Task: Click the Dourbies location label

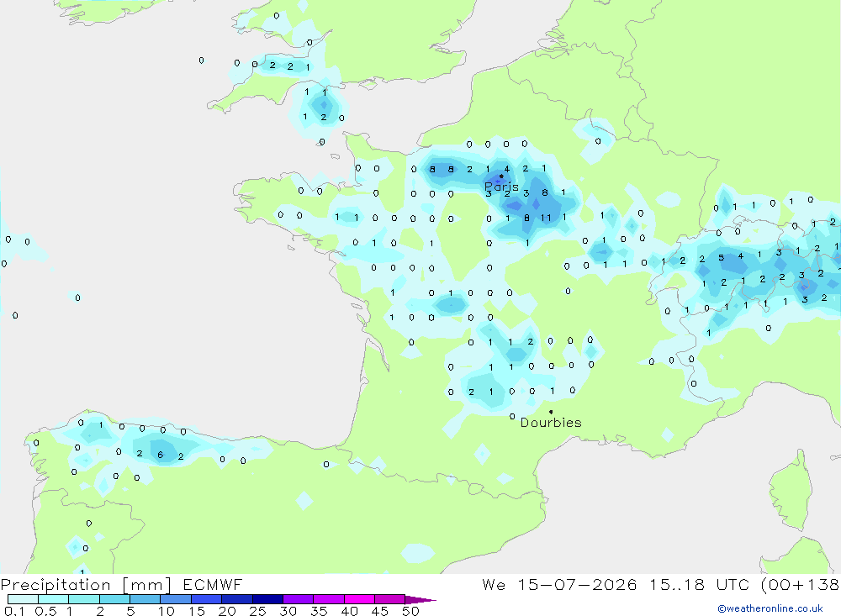Action: (x=551, y=423)
